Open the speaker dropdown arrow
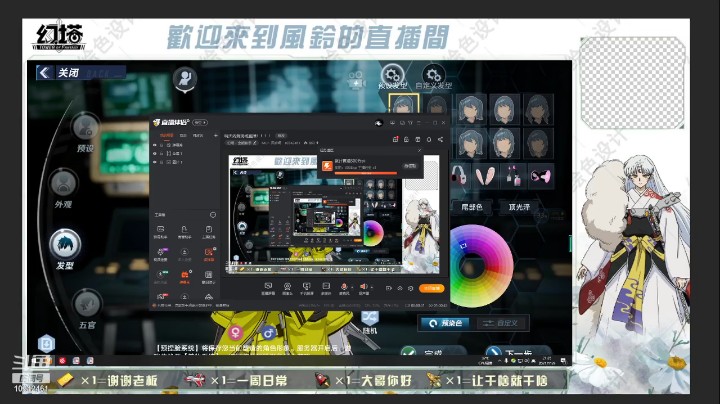The image size is (720, 404). [371, 287]
